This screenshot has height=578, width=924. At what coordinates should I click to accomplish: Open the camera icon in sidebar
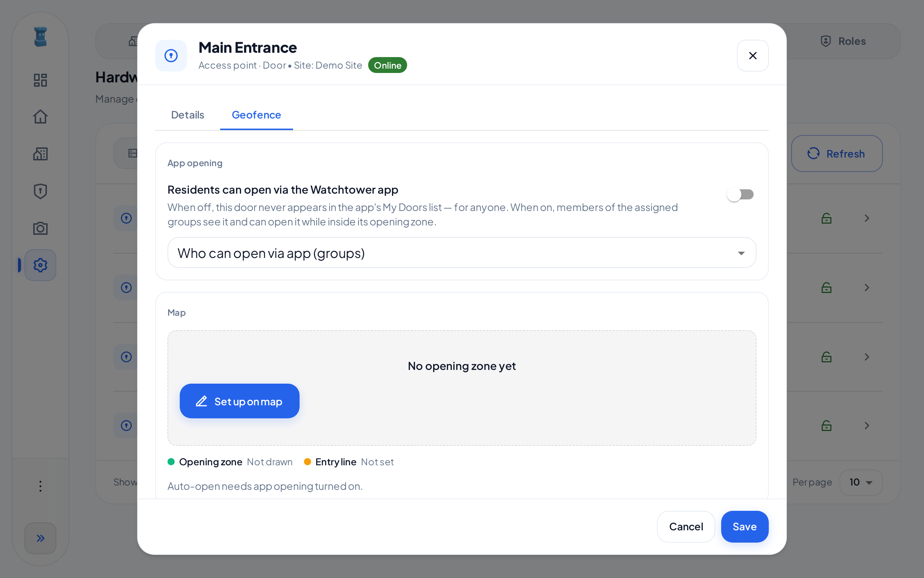click(x=40, y=228)
